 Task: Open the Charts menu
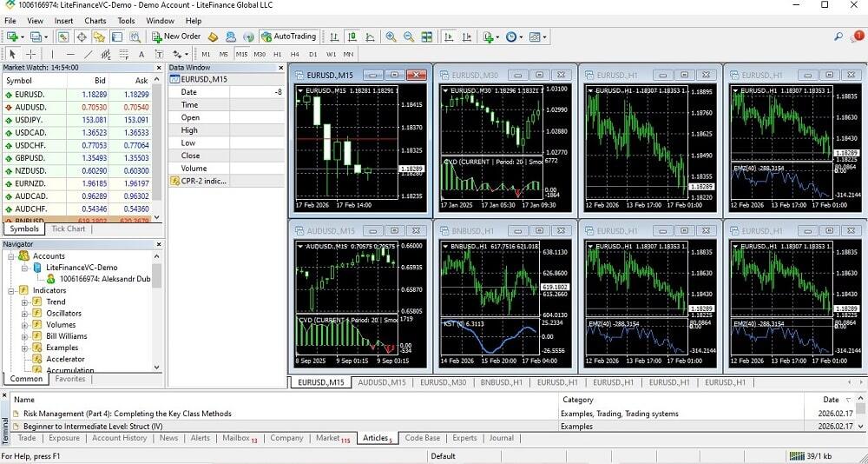(95, 21)
